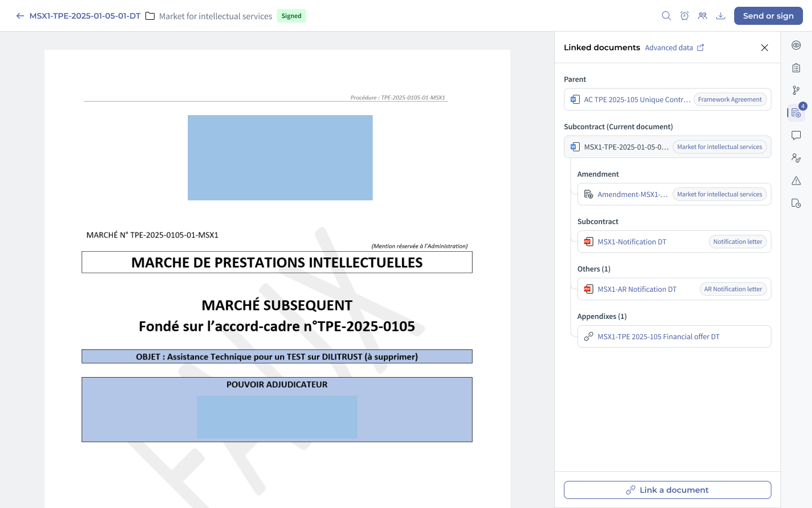812x508 pixels.
Task: Open MSX1-AR Notification DT document
Action: (x=637, y=289)
